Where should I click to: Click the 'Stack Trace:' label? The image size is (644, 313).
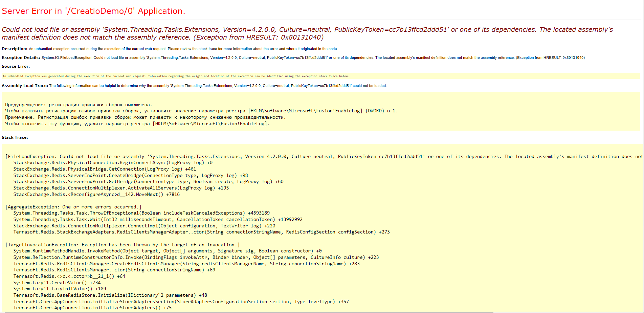coord(15,137)
